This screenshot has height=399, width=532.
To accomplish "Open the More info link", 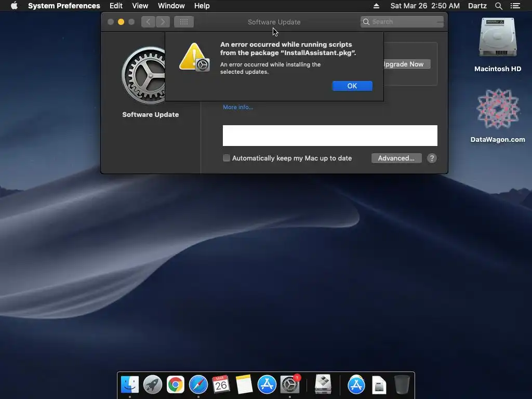I will tap(238, 107).
